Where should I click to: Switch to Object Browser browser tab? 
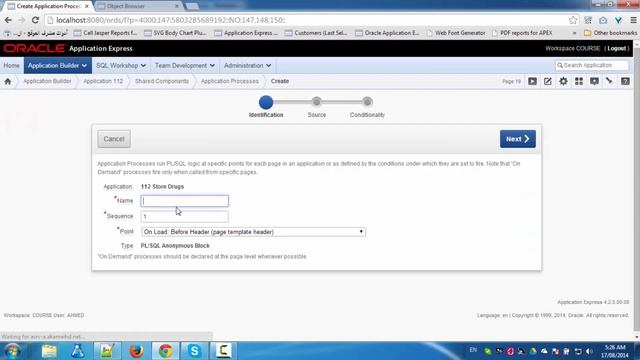point(139,6)
